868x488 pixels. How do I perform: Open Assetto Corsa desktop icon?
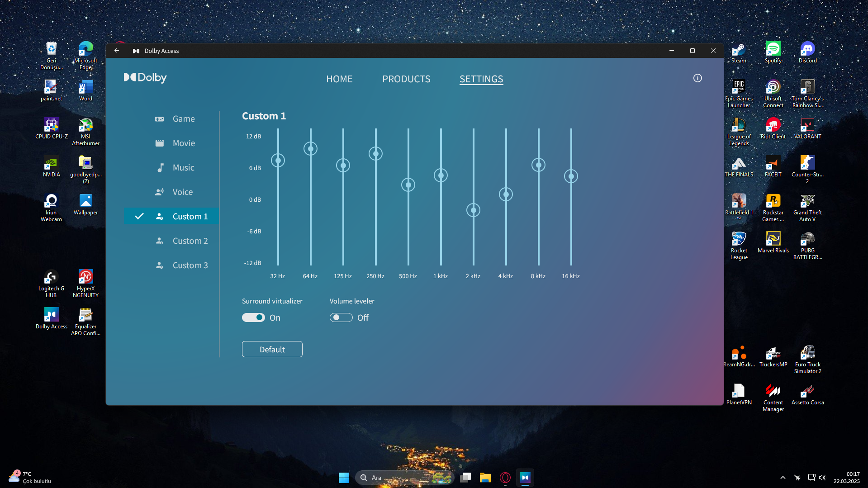pyautogui.click(x=807, y=394)
